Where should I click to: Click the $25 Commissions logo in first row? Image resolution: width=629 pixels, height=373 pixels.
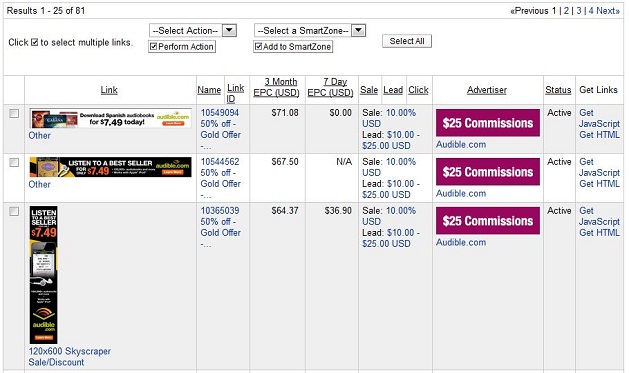488,123
